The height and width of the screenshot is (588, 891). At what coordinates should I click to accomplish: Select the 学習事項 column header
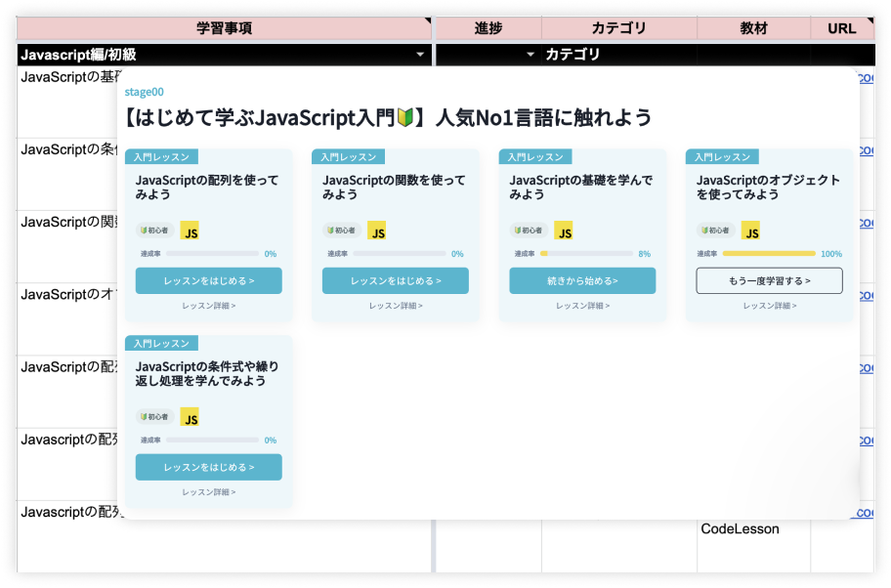223,28
